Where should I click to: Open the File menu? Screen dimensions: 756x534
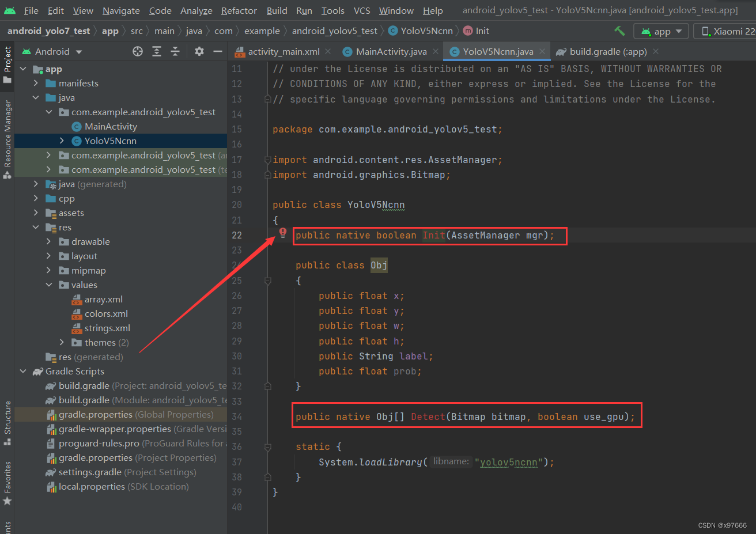pyautogui.click(x=31, y=10)
